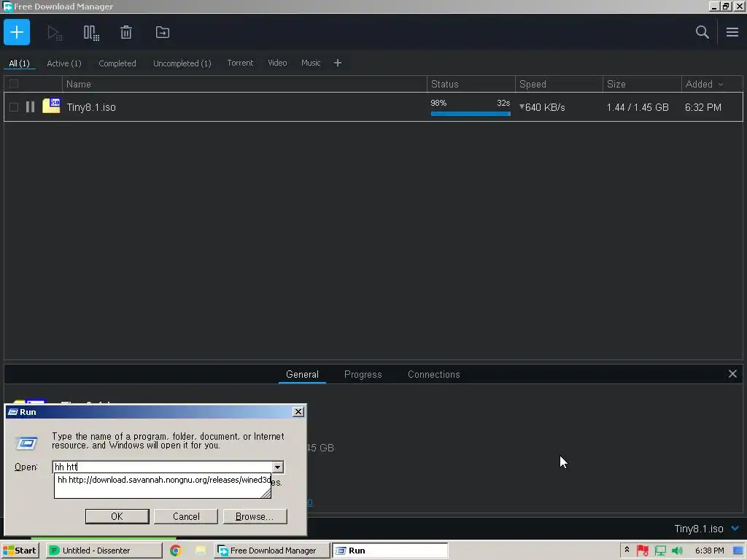
Task: Click Cancel in the Run dialog
Action: coord(186,517)
